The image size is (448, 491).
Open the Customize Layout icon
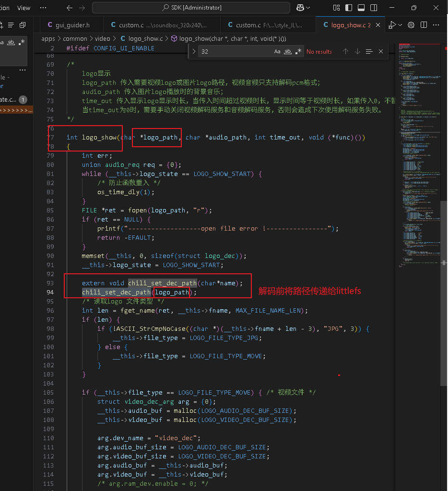point(336,8)
